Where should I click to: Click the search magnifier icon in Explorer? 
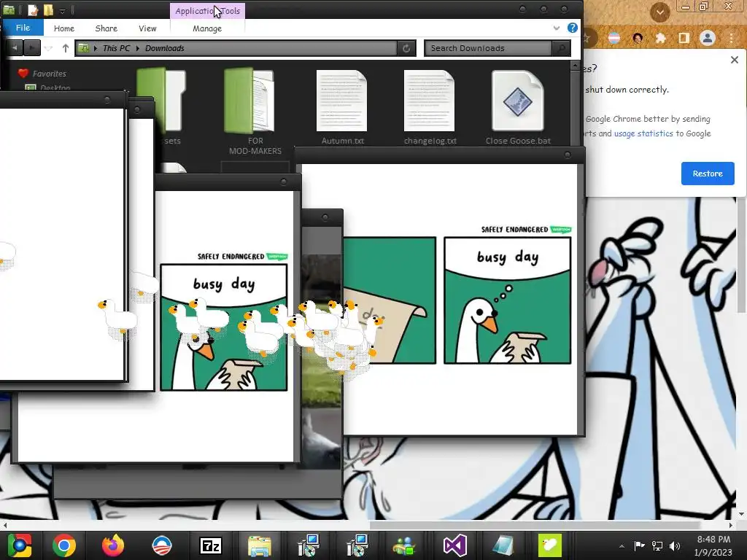point(561,48)
